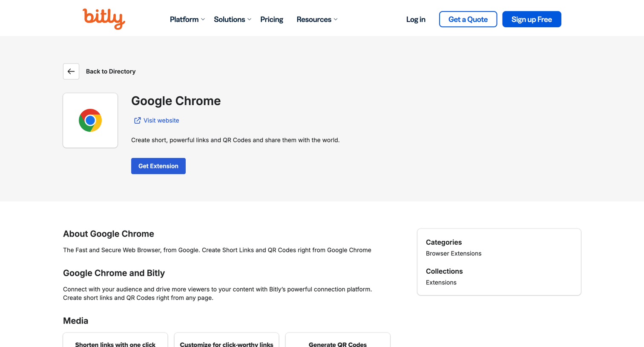This screenshot has width=644, height=347.
Task: Click the external link icon beside Visit website
Action: 137,121
